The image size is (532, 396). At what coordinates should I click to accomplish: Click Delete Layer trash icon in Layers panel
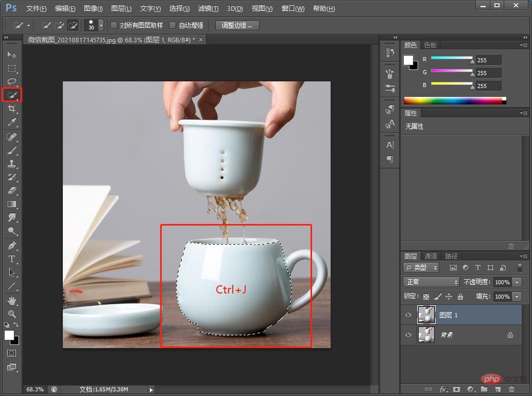click(511, 389)
